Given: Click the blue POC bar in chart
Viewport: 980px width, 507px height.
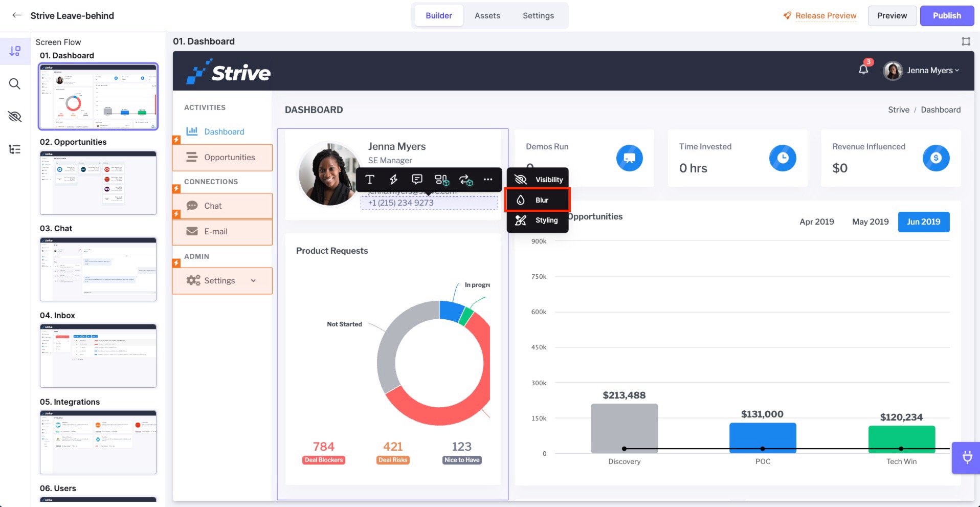Looking at the screenshot, I should tap(763, 437).
